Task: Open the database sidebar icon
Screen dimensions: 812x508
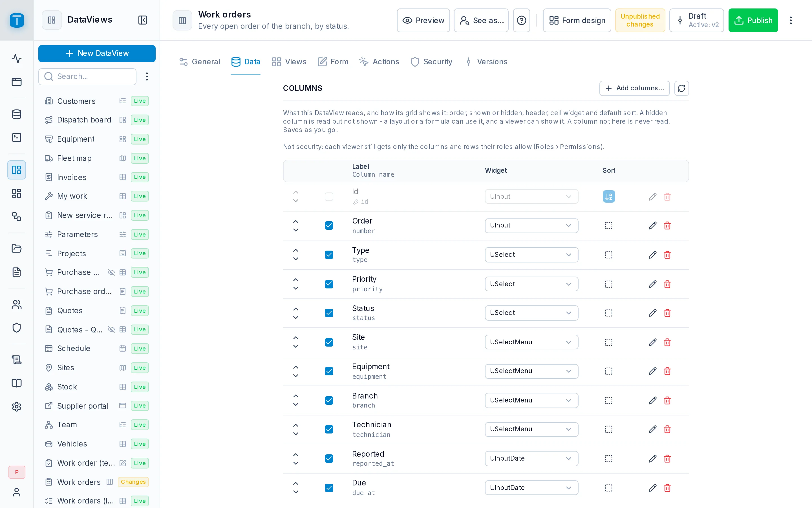Action: pos(16,114)
